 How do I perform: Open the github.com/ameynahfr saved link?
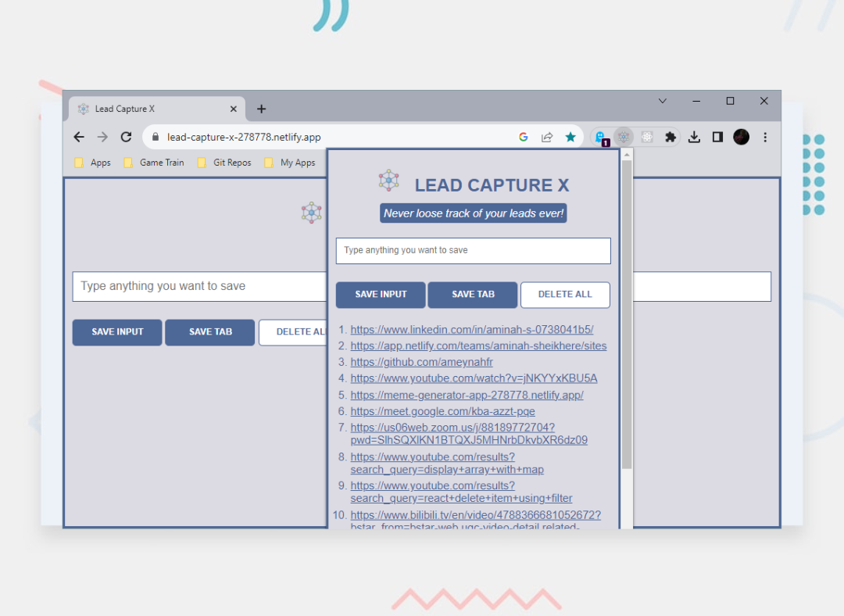[421, 362]
